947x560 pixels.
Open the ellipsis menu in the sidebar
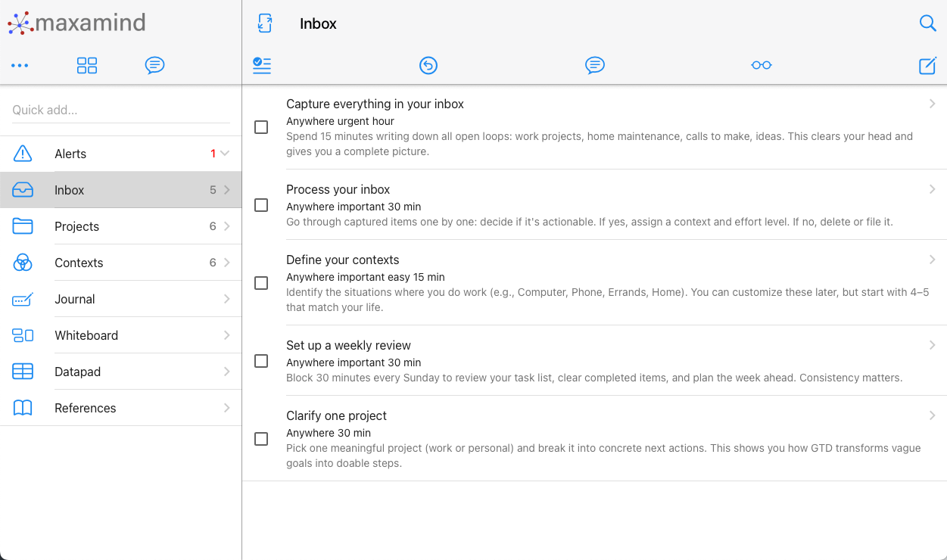point(20,65)
